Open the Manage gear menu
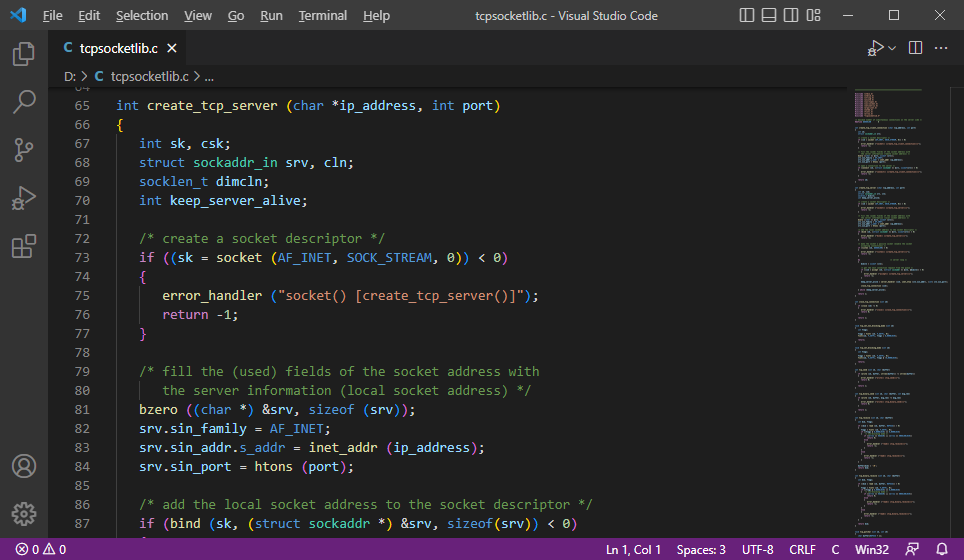Image resolution: width=964 pixels, height=560 pixels. click(23, 514)
